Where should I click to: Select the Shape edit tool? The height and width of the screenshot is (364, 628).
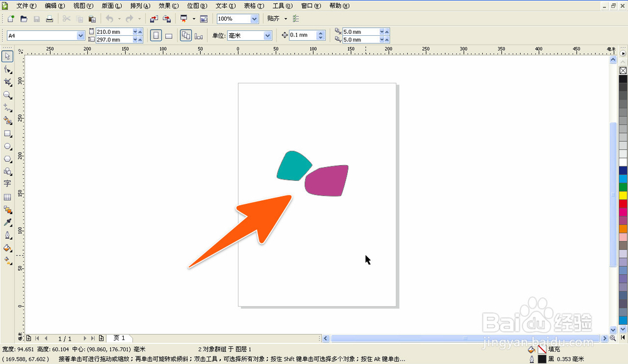point(7,70)
